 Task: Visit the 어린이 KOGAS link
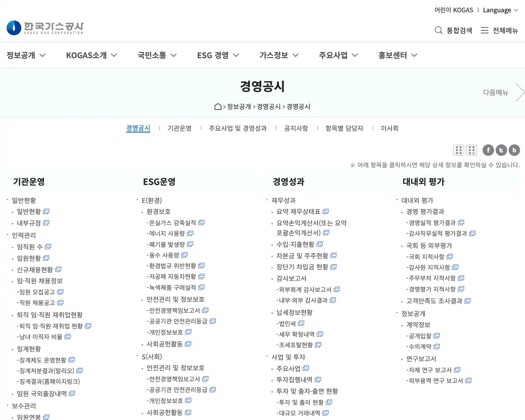(454, 10)
